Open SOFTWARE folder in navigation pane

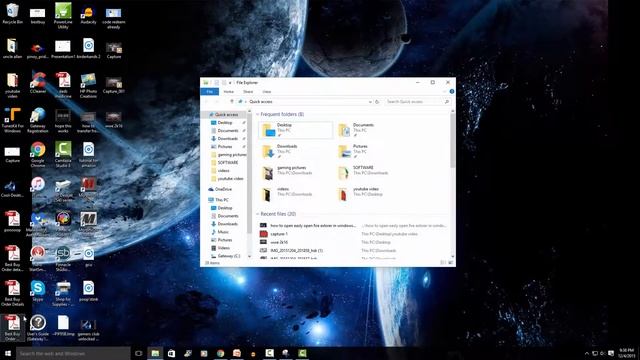click(225, 162)
